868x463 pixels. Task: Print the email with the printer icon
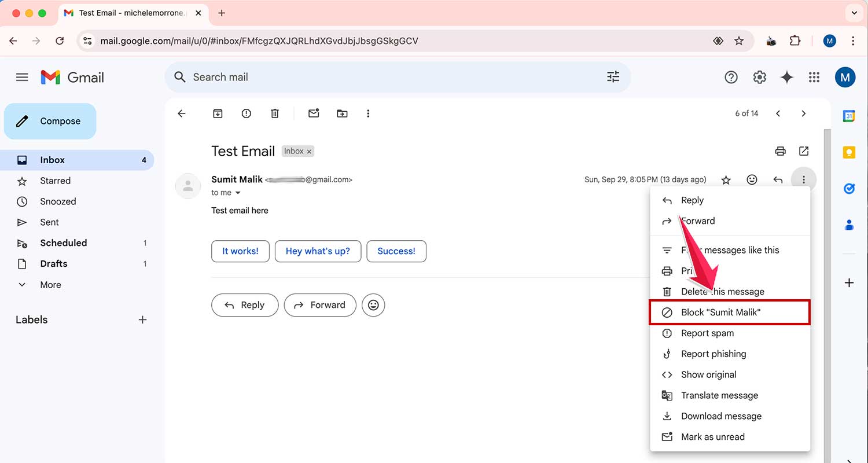(x=780, y=151)
